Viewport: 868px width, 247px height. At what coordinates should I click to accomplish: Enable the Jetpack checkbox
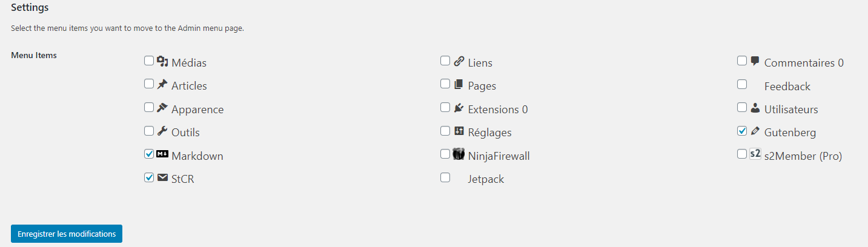click(x=445, y=177)
